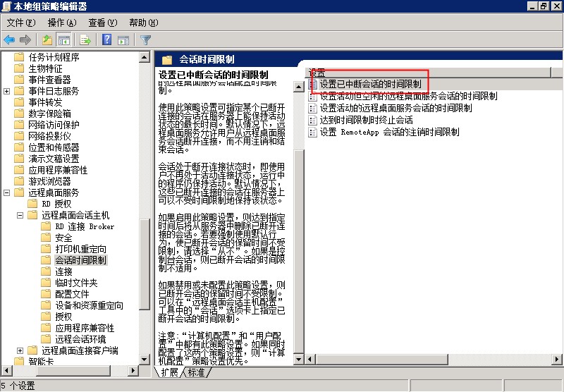Open the 文件(F) menu
The height and width of the screenshot is (392, 564).
point(20,23)
